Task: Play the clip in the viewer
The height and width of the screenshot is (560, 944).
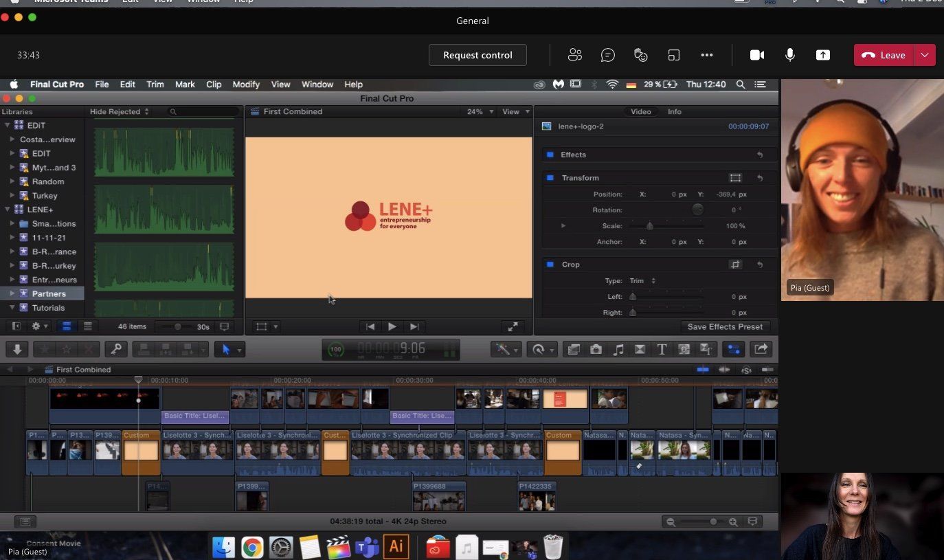Action: (392, 327)
